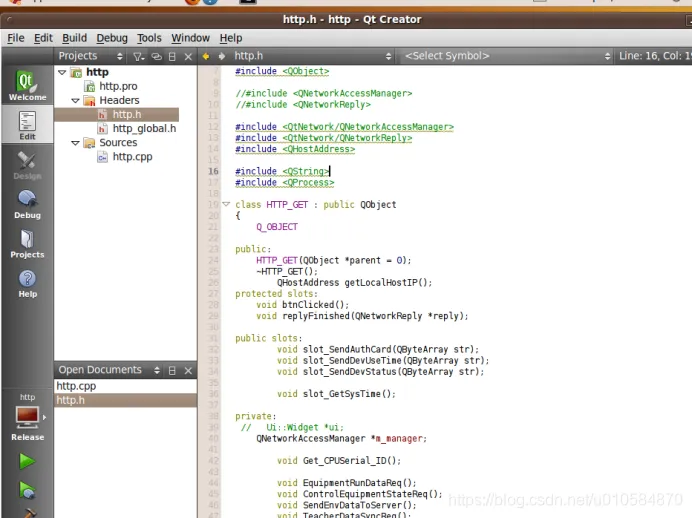Build the project with hammer icon

[28, 514]
